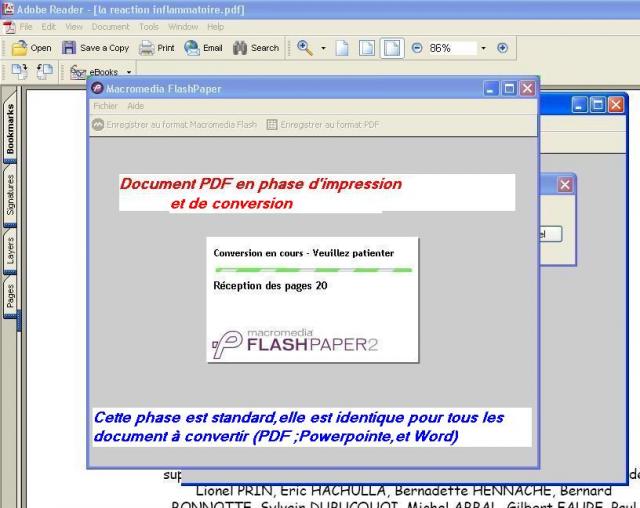Click the rotate clockwise page icon

click(19, 72)
